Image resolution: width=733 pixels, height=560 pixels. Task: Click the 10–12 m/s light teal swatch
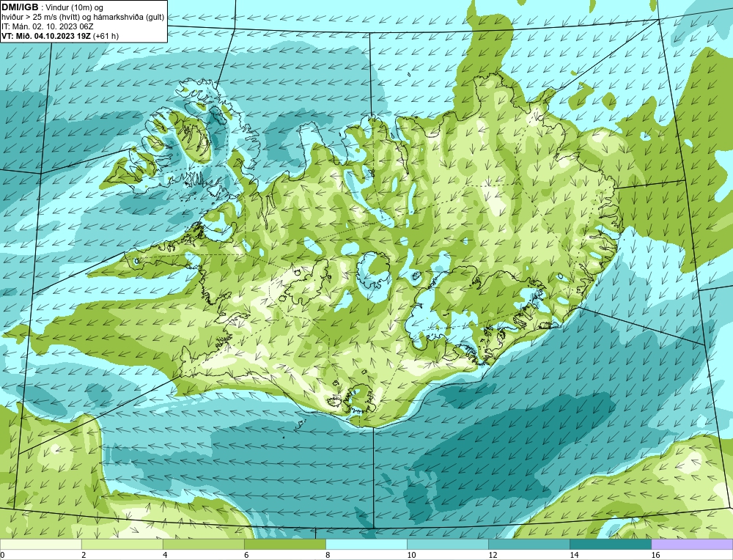point(447,544)
